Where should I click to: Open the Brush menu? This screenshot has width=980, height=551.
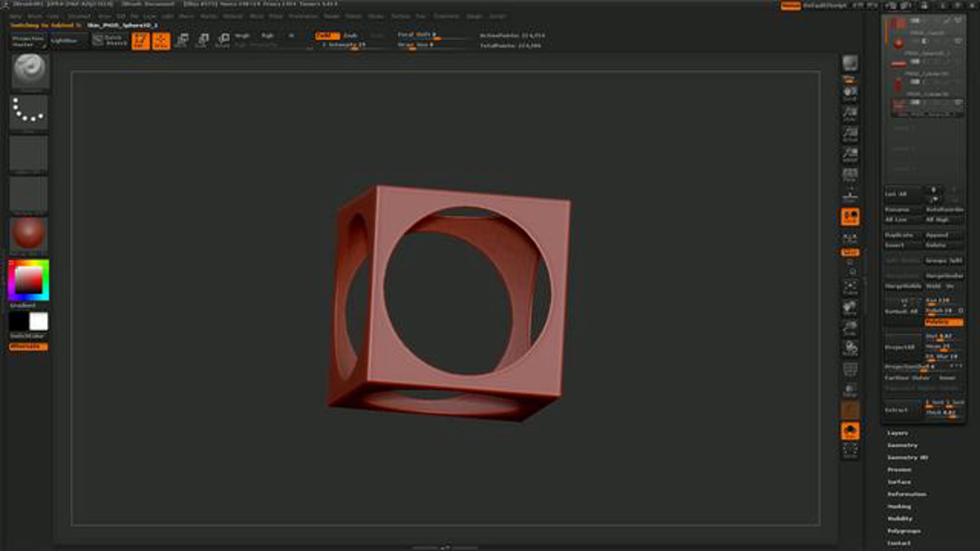pos(35,16)
